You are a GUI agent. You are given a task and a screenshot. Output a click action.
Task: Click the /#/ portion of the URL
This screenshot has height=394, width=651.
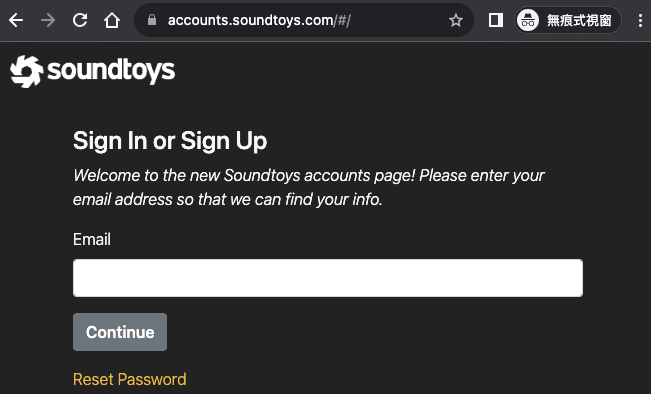coord(342,20)
